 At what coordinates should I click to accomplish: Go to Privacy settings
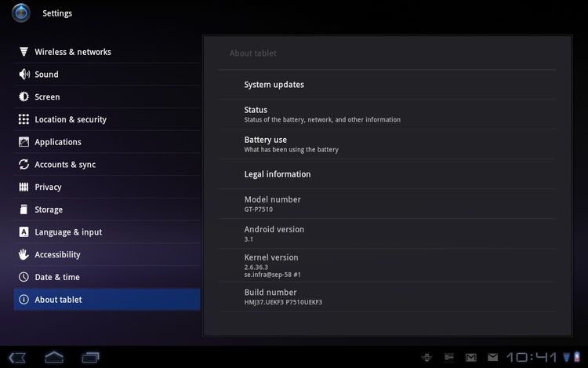48,188
